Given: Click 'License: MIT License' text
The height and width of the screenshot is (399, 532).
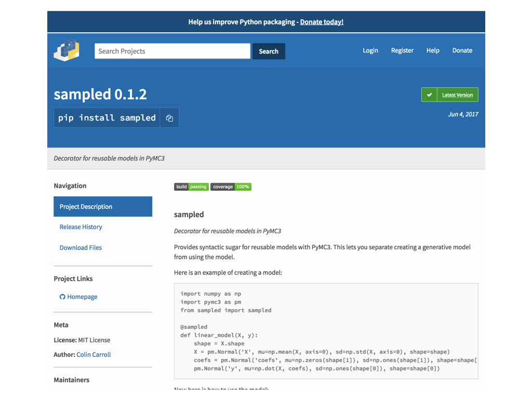Looking at the screenshot, I should pyautogui.click(x=82, y=340).
